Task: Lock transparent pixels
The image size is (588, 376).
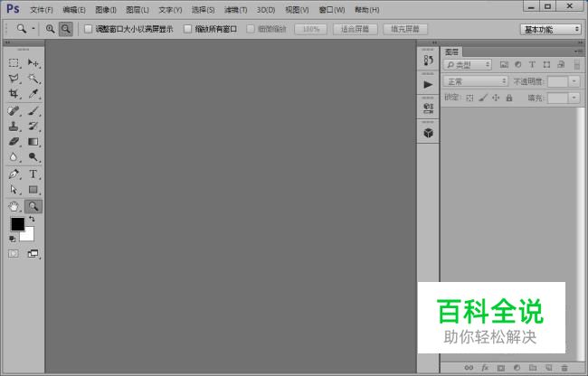Action: pyautogui.click(x=469, y=99)
